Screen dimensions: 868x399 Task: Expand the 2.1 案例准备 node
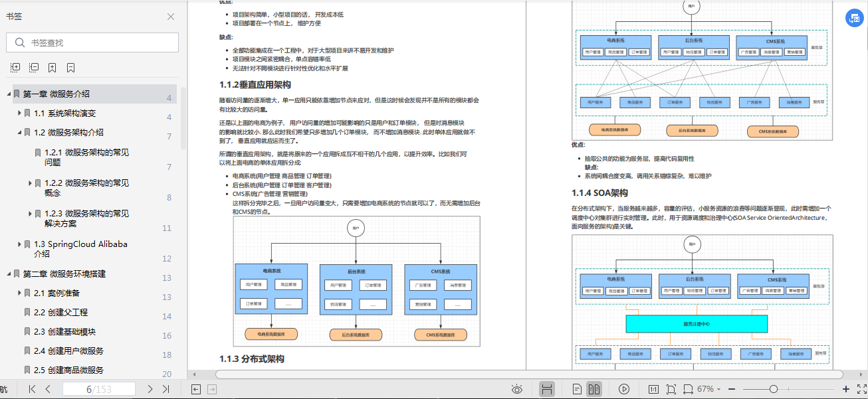[19, 293]
